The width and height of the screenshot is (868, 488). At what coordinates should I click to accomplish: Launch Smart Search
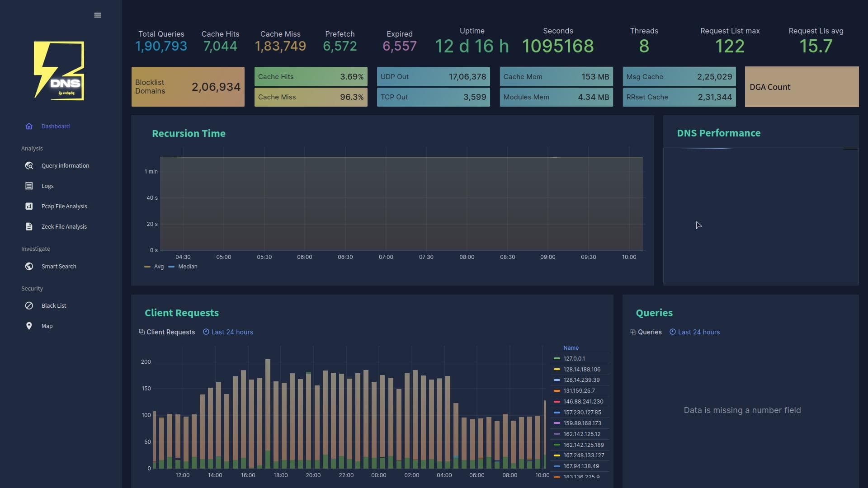pyautogui.click(x=59, y=266)
